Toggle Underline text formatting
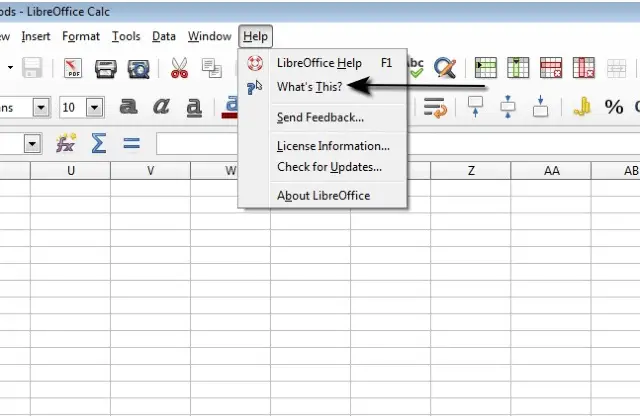The width and height of the screenshot is (640, 418). pyautogui.click(x=194, y=108)
